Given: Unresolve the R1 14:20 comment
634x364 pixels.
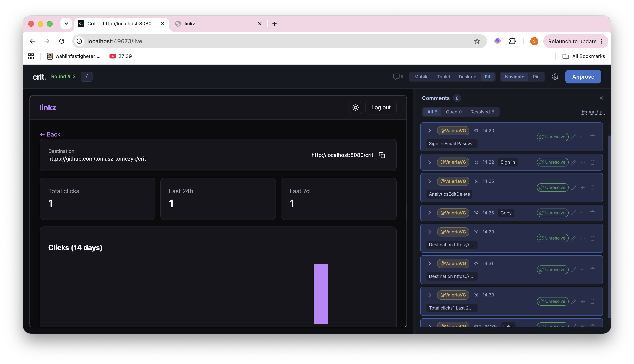Looking at the screenshot, I should 553,137.
